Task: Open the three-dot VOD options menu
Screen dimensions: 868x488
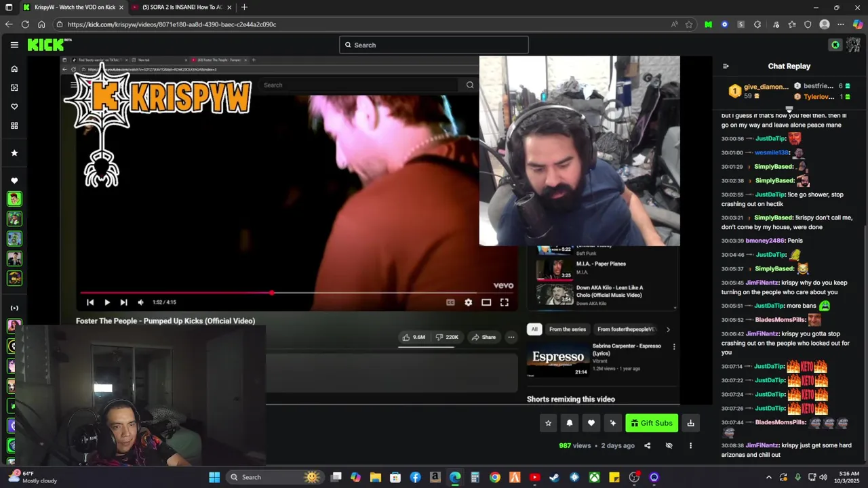Action: (x=690, y=445)
